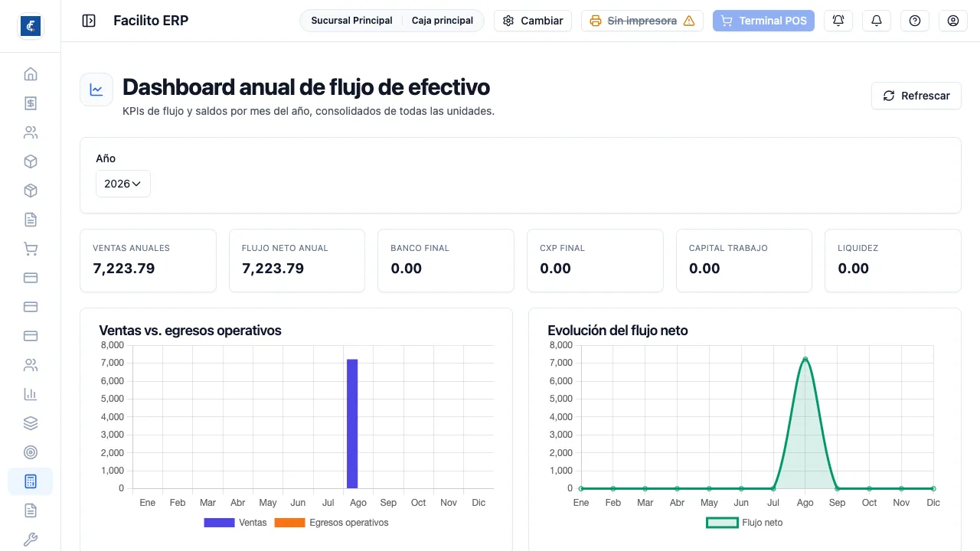The height and width of the screenshot is (551, 980).
Task: Click the stacked layers icon in the sidebar
Action: pos(31,423)
